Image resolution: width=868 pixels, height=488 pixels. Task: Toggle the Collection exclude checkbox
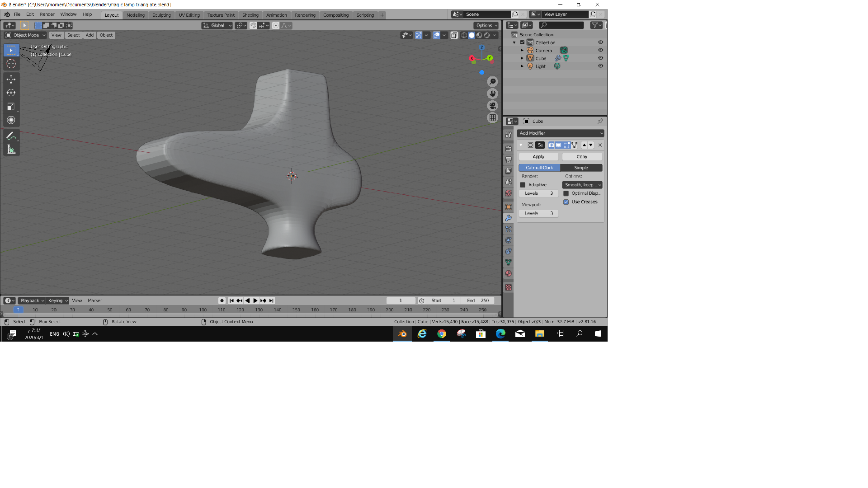point(523,42)
